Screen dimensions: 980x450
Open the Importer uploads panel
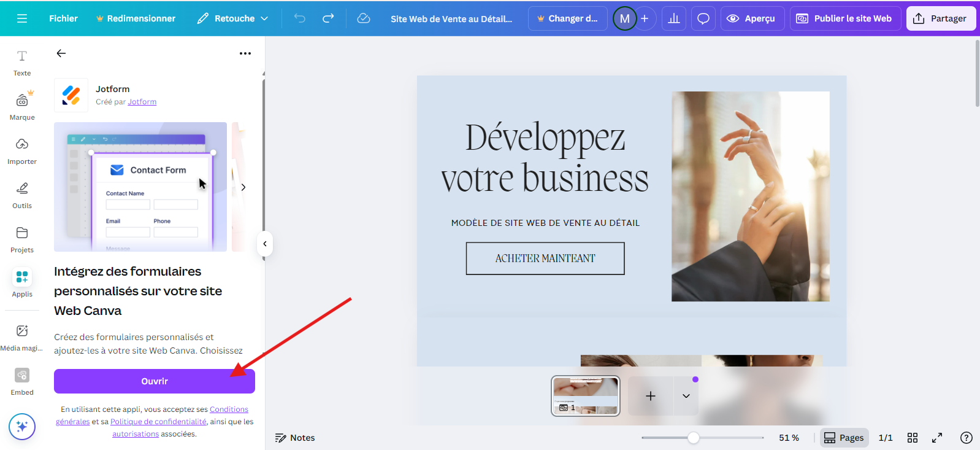[x=22, y=151]
